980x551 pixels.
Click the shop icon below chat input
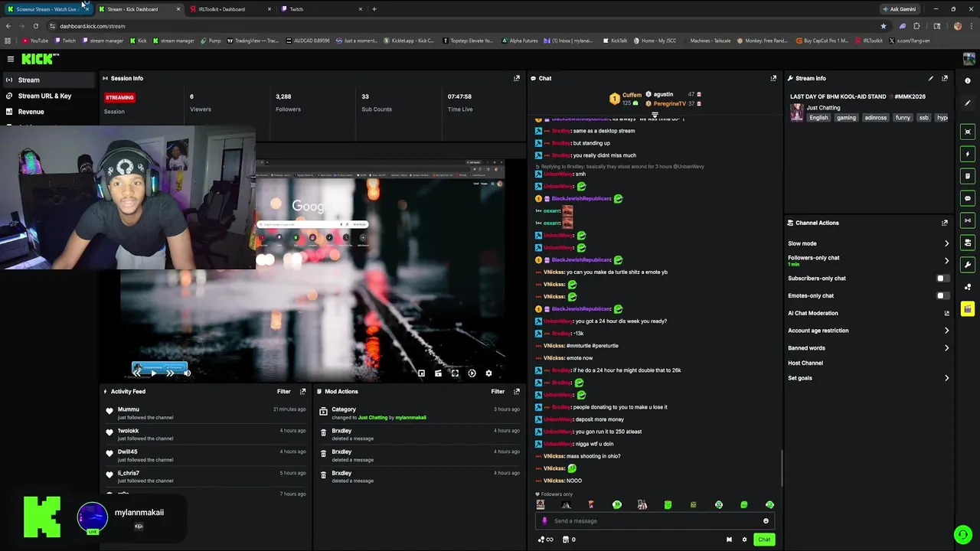566,540
